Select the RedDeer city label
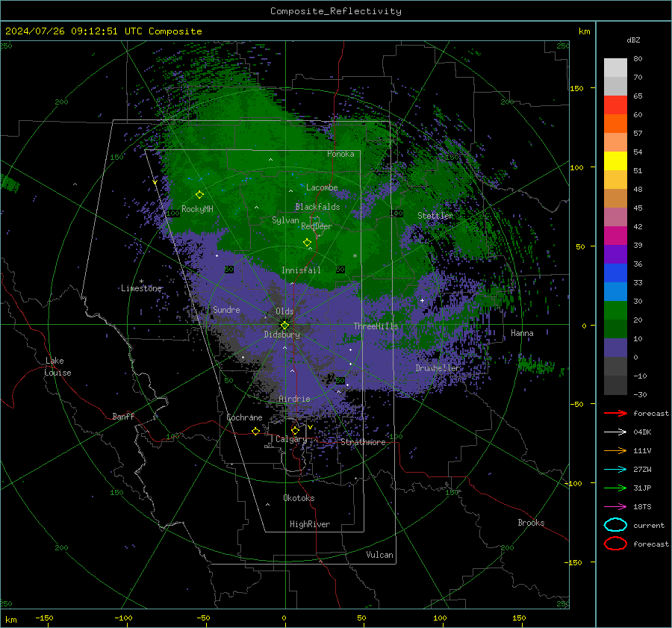This screenshot has height=628, width=672. (x=317, y=226)
